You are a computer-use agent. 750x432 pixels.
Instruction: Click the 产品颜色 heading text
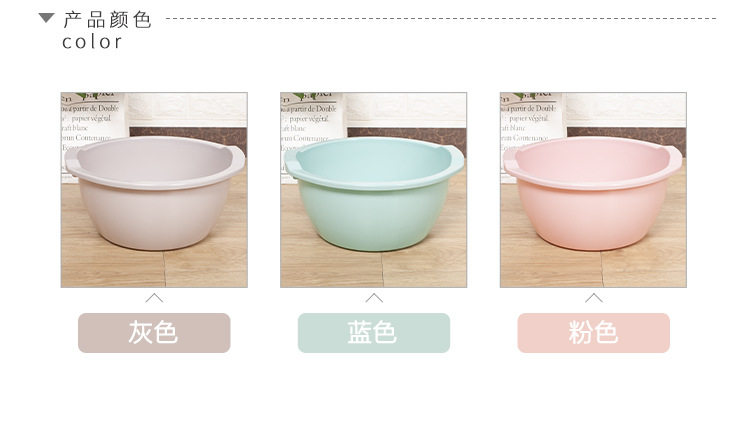108,20
